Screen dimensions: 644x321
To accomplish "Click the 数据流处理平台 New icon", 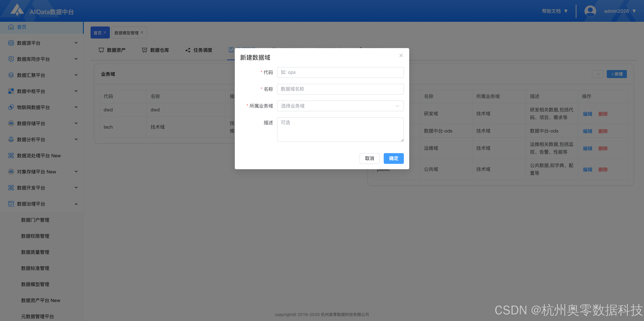I will pos(11,156).
